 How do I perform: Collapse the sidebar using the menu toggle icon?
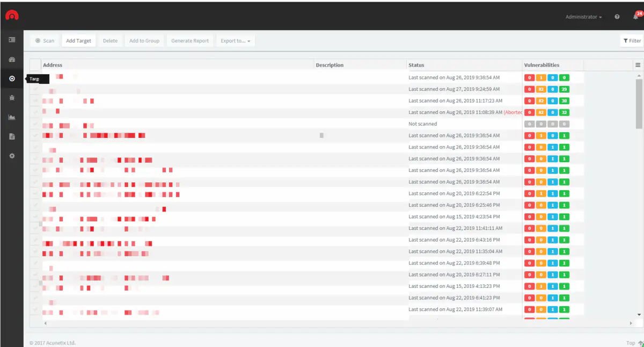point(12,40)
